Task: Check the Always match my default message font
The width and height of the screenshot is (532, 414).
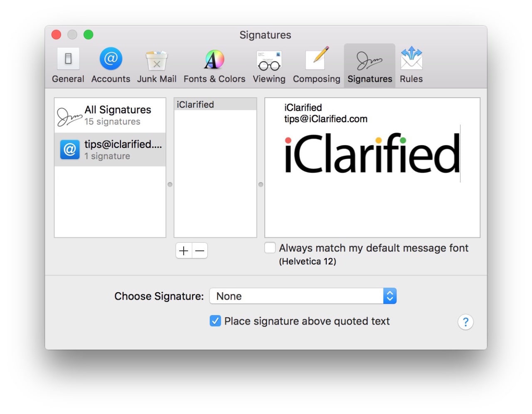Action: 270,247
